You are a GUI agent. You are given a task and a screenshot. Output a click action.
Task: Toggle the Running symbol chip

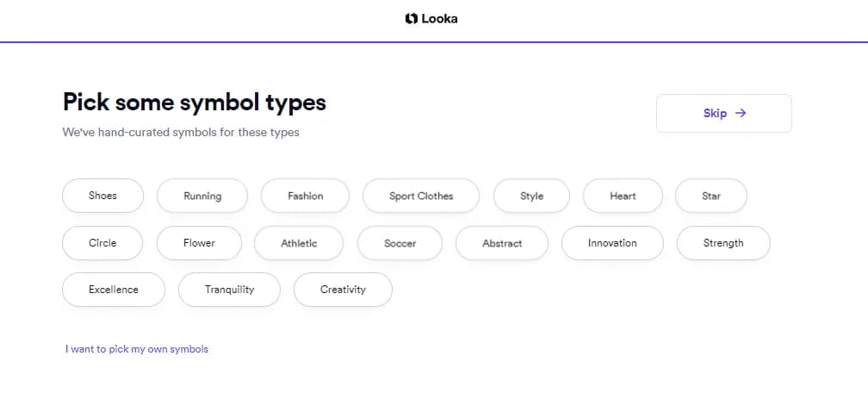[202, 196]
